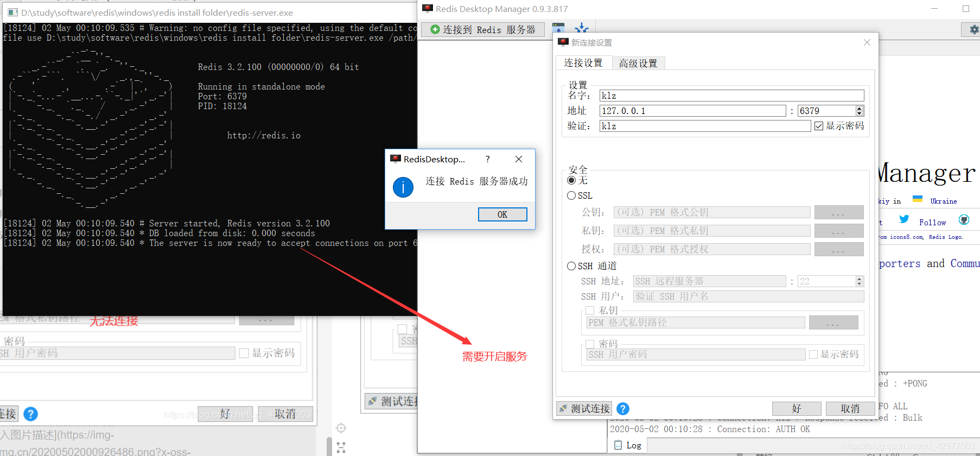The width and height of the screenshot is (980, 456).
Task: Minimize the Redis Desktop Manager window
Action: coord(934,9)
